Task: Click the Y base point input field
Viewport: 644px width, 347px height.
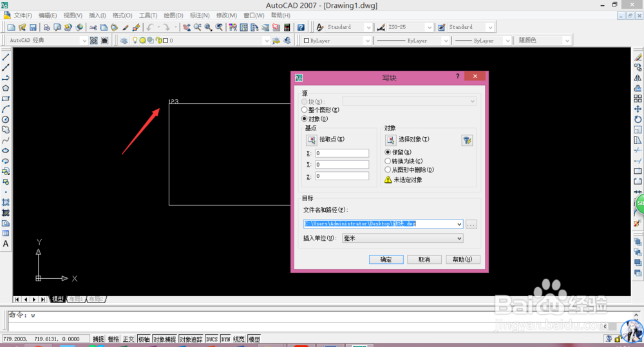Action: point(342,165)
